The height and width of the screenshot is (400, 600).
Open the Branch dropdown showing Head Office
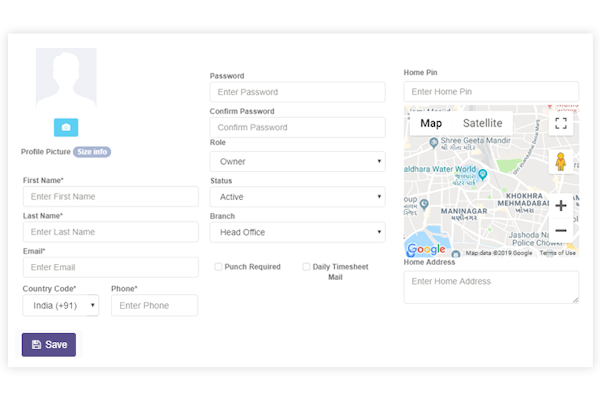297,232
